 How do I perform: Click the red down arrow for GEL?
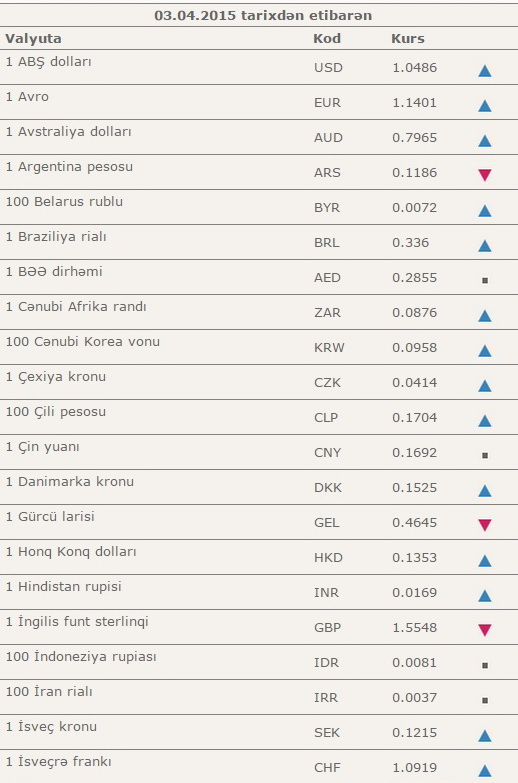click(485, 525)
